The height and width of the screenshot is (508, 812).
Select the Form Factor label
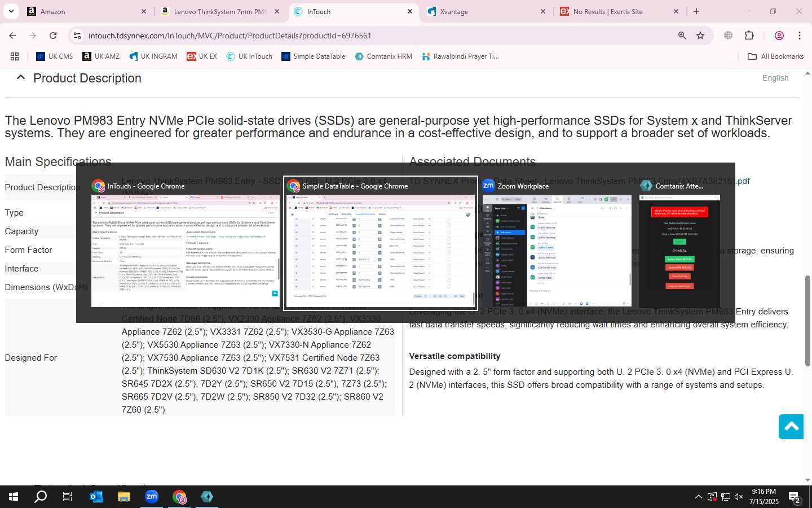click(28, 250)
